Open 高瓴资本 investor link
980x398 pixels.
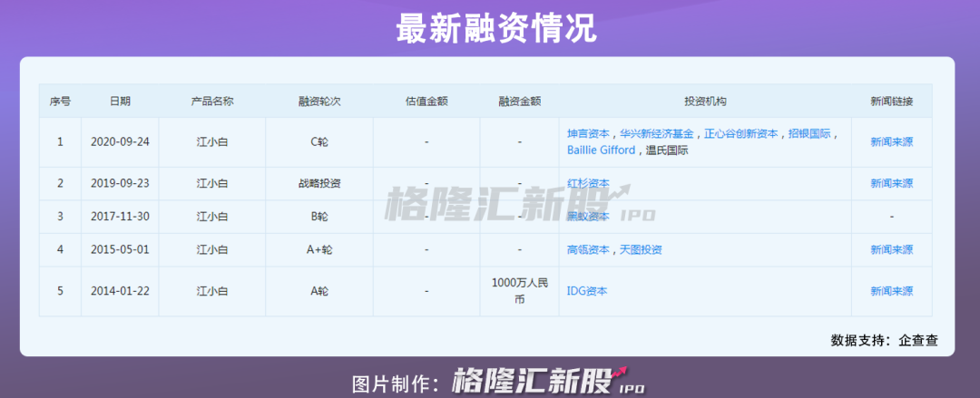click(x=588, y=249)
